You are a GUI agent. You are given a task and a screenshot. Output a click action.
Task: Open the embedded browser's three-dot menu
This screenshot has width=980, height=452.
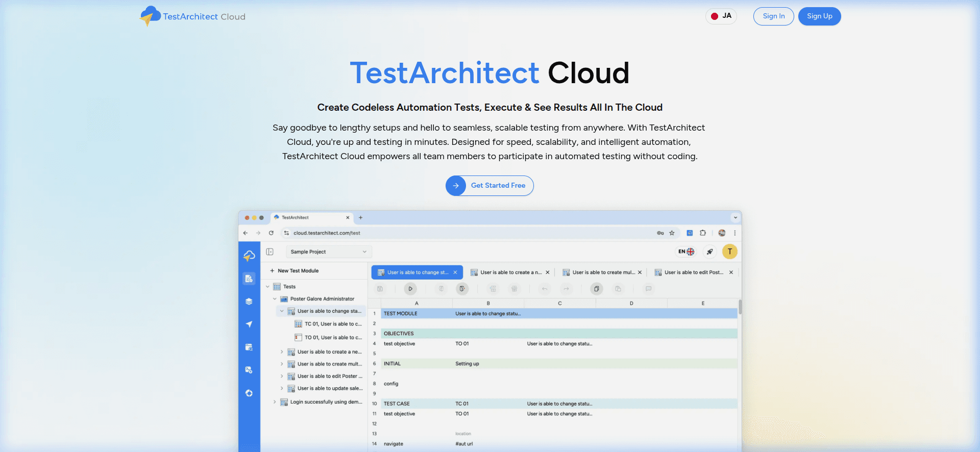pyautogui.click(x=735, y=233)
